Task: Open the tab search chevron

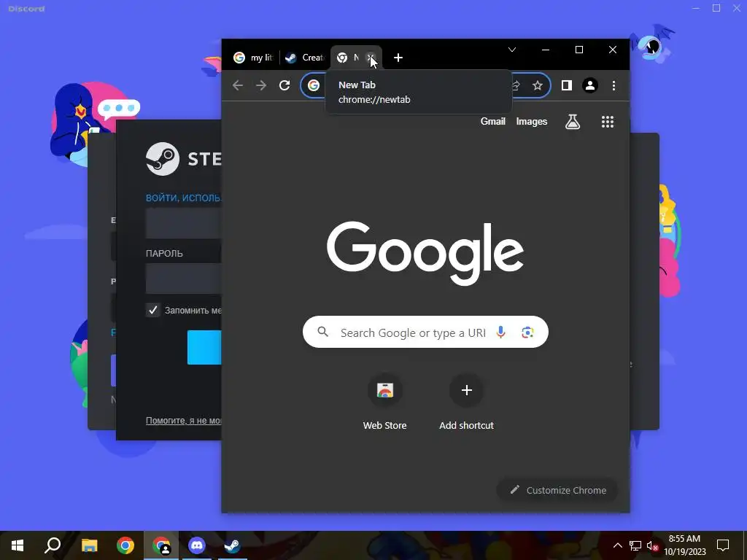Action: coord(512,50)
